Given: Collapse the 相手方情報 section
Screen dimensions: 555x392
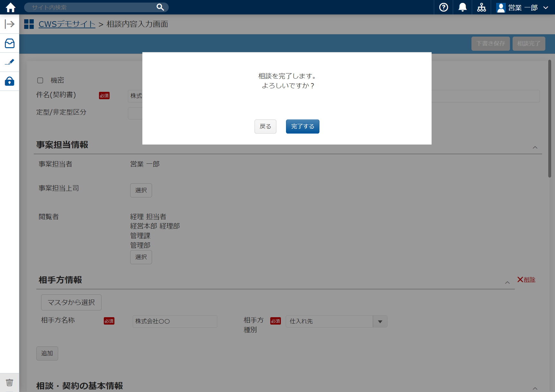Looking at the screenshot, I should [x=507, y=283].
